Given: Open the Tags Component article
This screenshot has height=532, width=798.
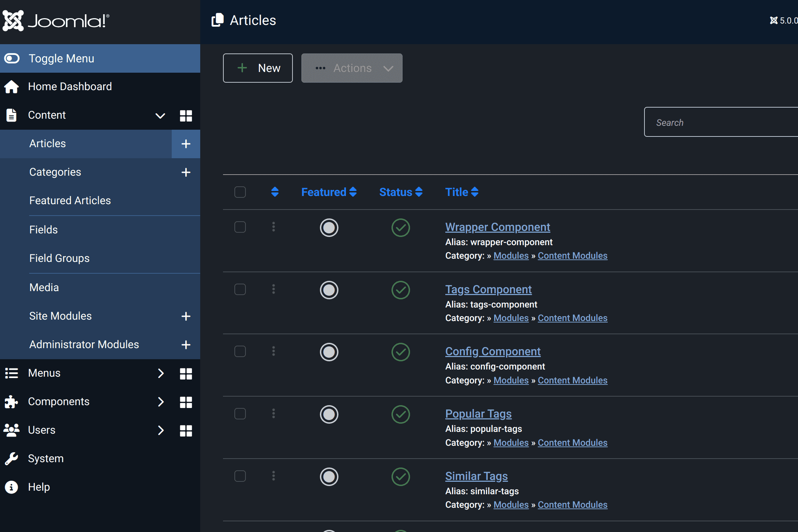Looking at the screenshot, I should pyautogui.click(x=488, y=289).
